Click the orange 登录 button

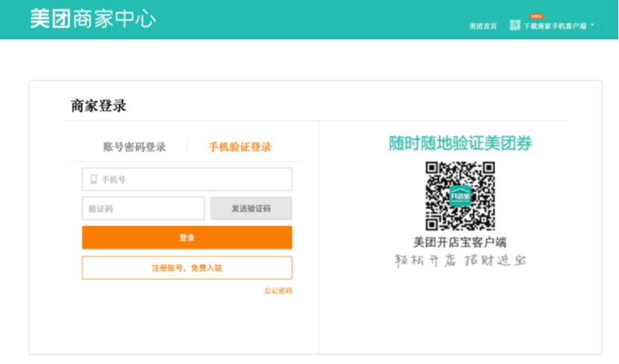coord(187,237)
